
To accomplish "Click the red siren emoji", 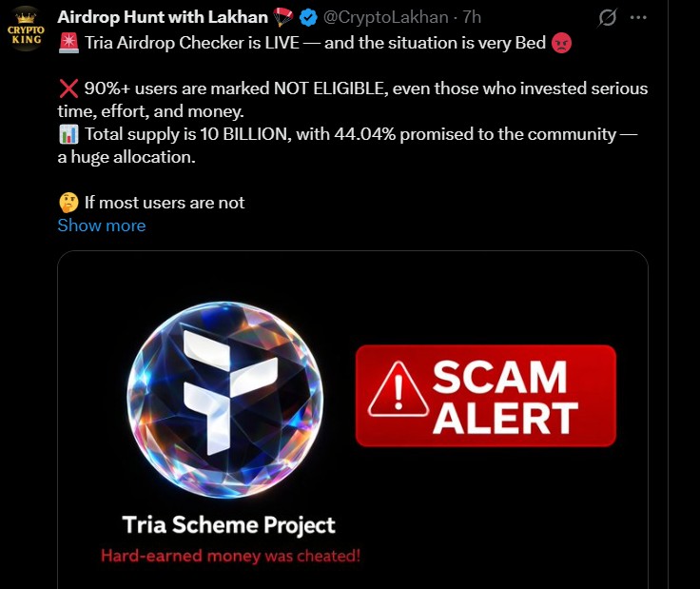I will tap(68, 42).
